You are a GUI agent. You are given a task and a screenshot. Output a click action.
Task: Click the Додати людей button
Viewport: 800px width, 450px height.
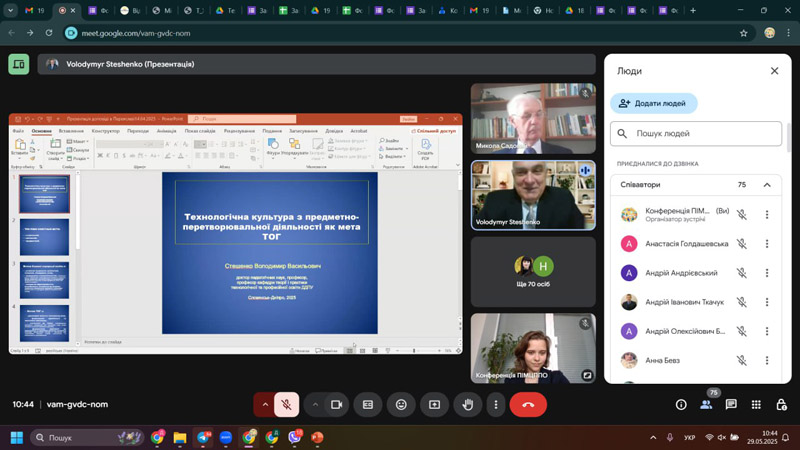[653, 103]
